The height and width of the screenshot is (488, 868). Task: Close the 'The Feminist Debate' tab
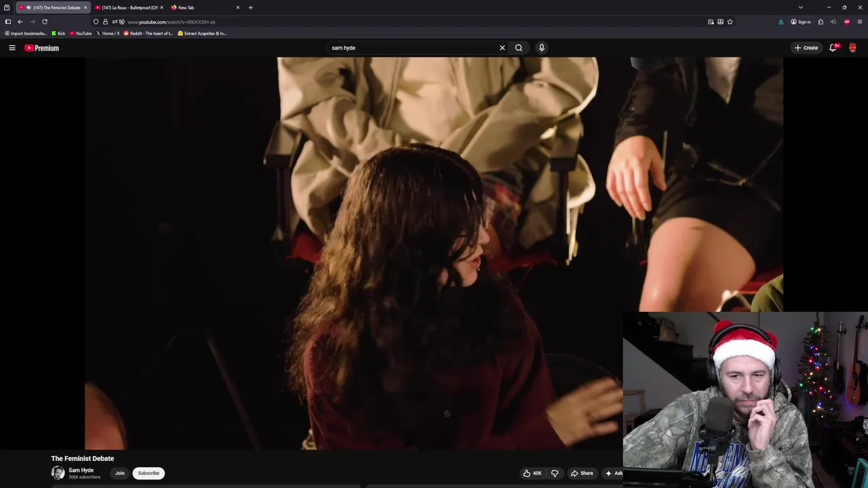[85, 7]
